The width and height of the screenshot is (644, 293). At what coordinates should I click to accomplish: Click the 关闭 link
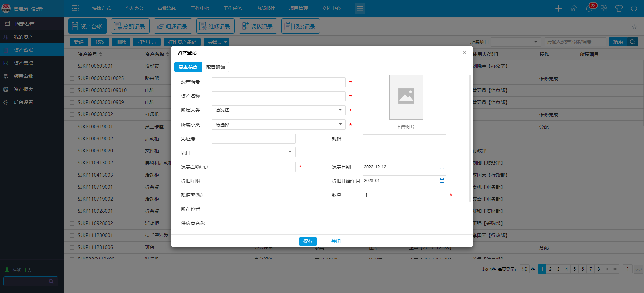336,241
